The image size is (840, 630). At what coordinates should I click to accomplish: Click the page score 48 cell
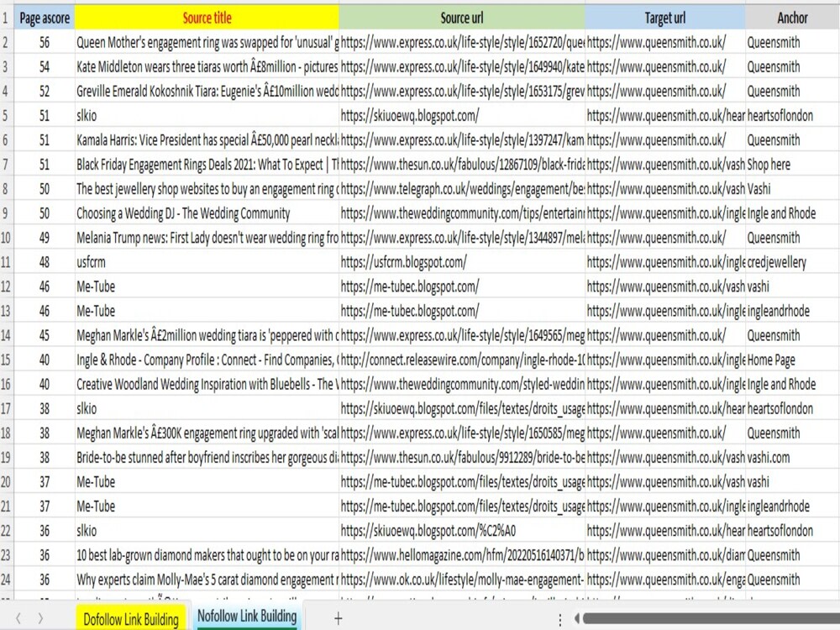click(45, 262)
